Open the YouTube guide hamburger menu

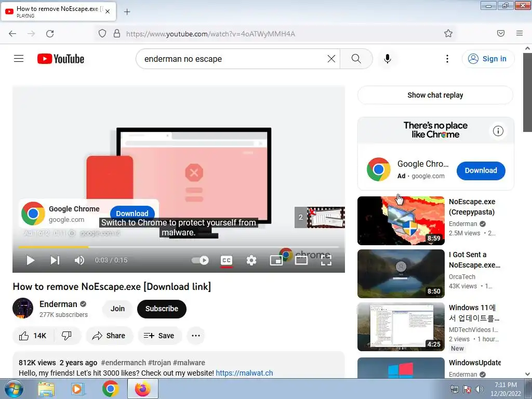[x=19, y=59]
